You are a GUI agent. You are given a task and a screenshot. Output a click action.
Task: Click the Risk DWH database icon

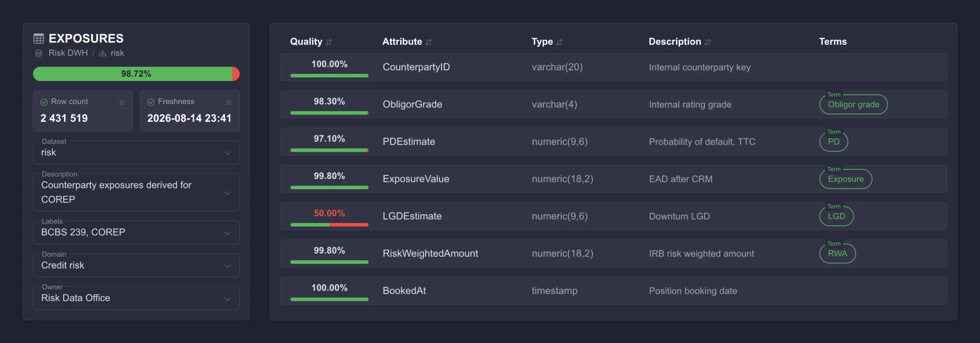tap(39, 53)
